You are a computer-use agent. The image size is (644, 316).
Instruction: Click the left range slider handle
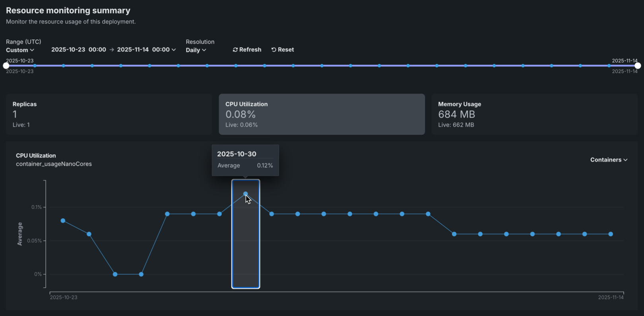[6, 66]
